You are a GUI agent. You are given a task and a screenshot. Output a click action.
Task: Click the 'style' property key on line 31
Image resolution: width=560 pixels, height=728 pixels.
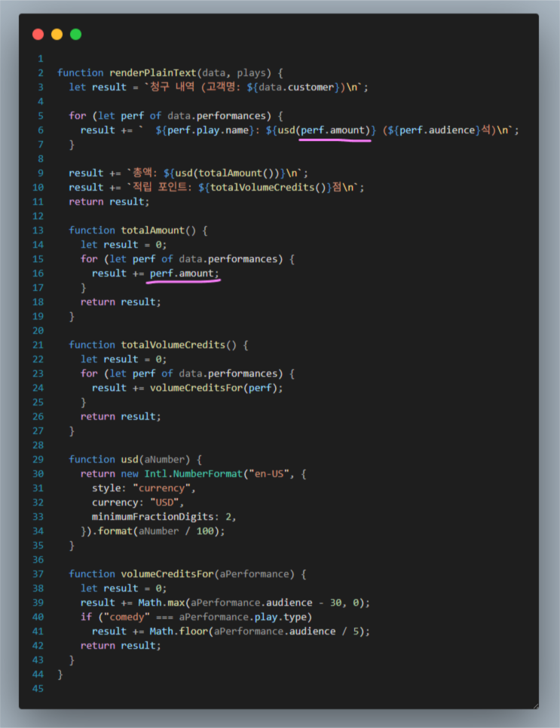(106, 488)
